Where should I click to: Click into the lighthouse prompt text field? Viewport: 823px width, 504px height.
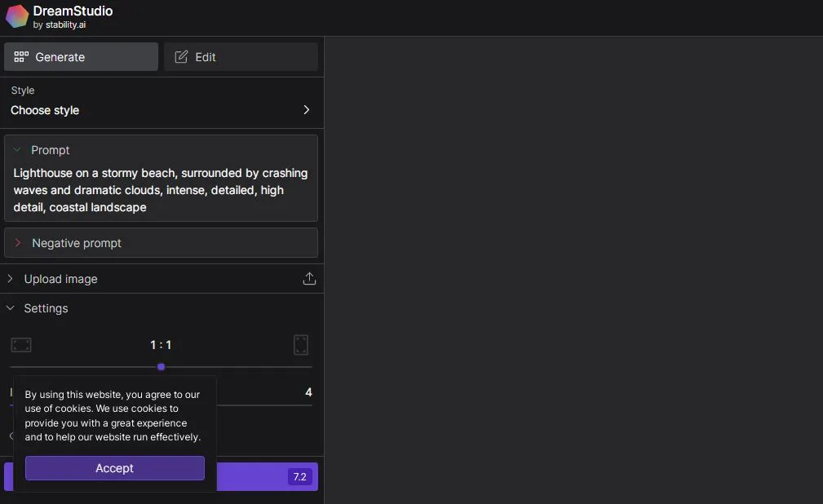(161, 190)
